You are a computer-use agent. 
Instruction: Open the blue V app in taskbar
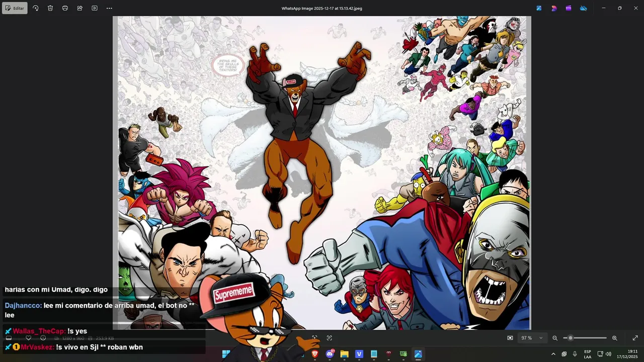pyautogui.click(x=359, y=354)
